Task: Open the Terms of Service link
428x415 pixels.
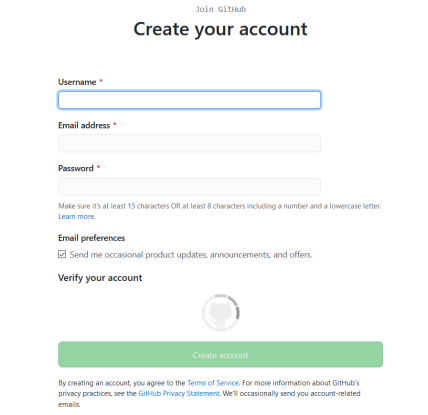Action: tap(213, 383)
